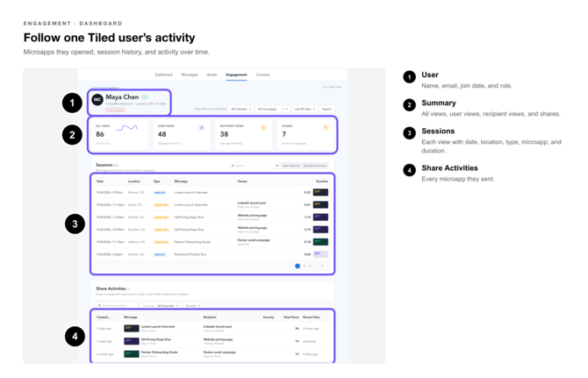Click the Maya Chen user name

tap(122, 97)
